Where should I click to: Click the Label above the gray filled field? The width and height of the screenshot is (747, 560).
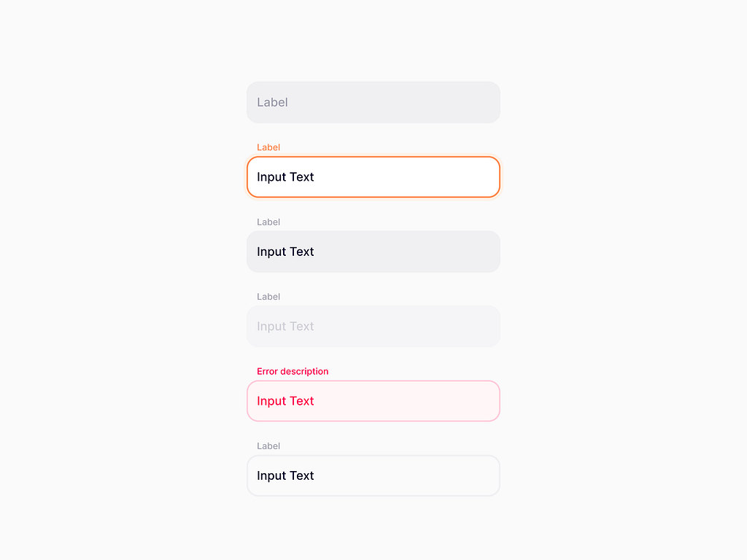pos(268,222)
